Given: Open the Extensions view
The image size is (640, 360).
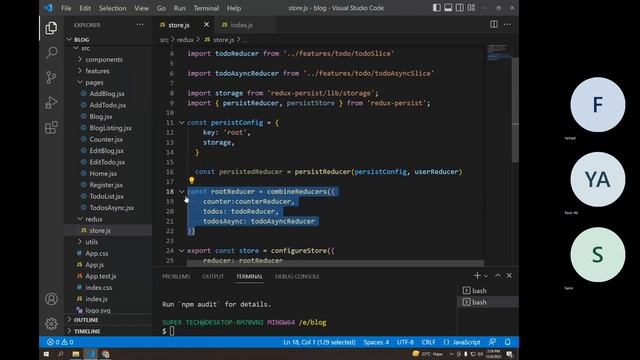Looking at the screenshot, I should coord(51,128).
